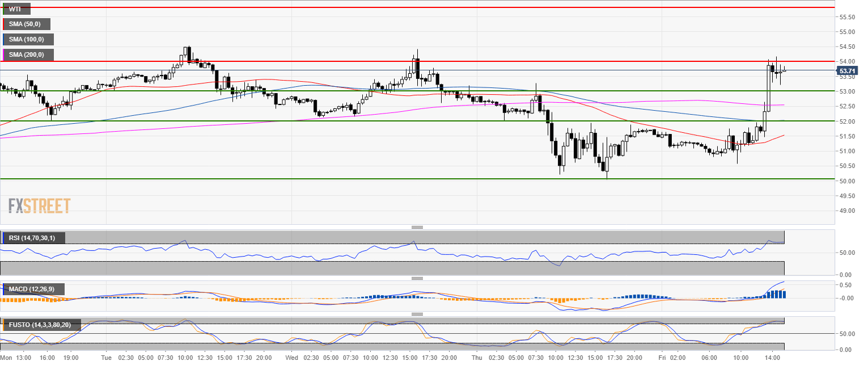Click the green color bar beside WTI
This screenshot has height=365, width=868.
point(3,9)
